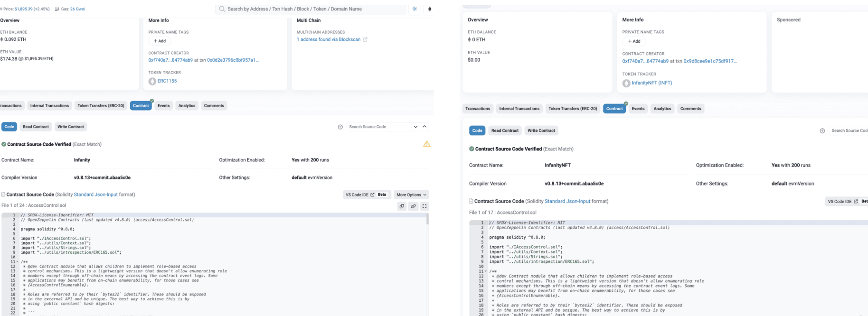The image size is (868, 316).
Task: Click the permalink chain icon above the code
Action: (x=413, y=206)
